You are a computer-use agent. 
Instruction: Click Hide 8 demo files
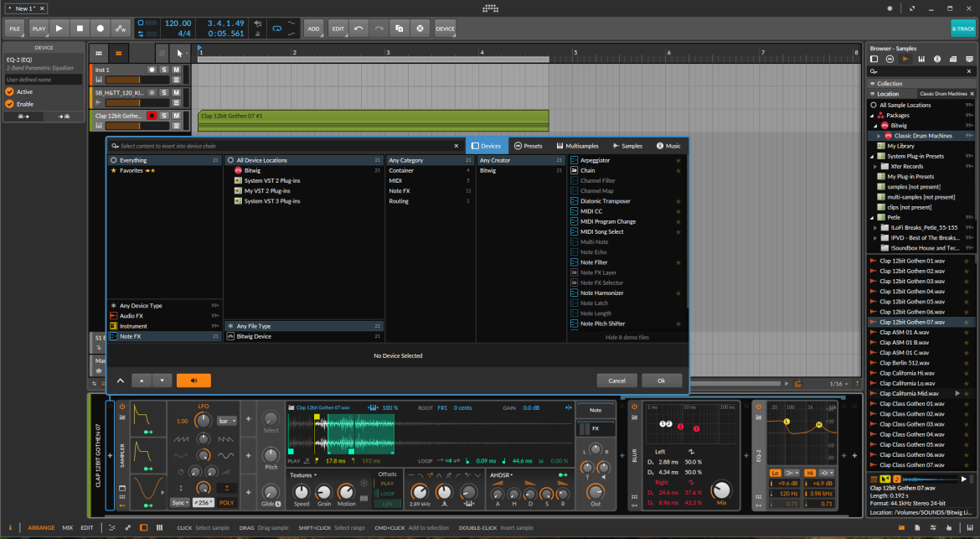pyautogui.click(x=627, y=337)
